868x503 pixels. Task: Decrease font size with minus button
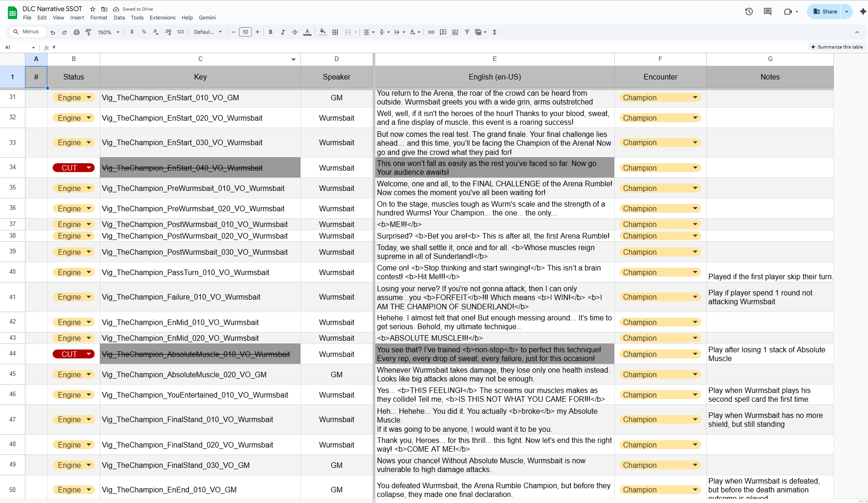[x=233, y=32]
